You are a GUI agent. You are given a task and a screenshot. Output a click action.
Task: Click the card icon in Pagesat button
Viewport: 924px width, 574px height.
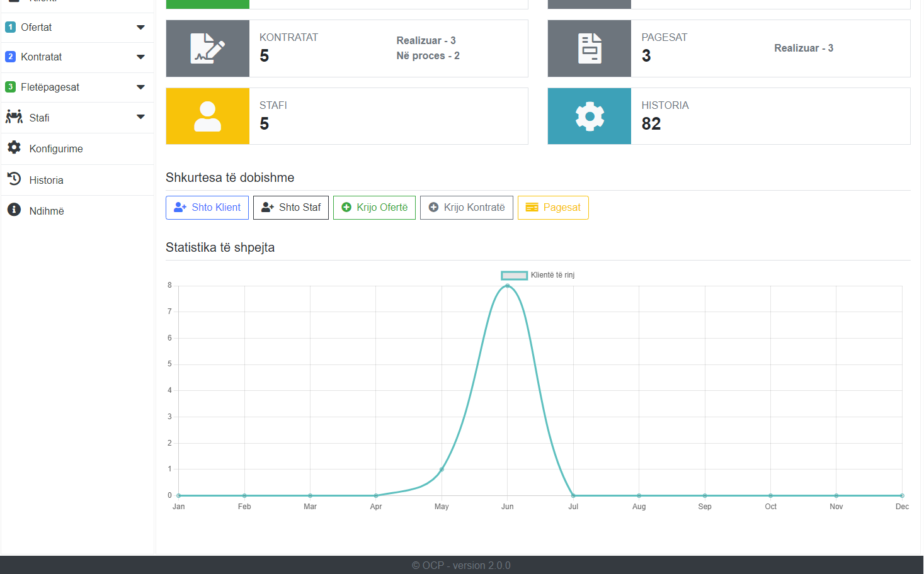click(532, 207)
